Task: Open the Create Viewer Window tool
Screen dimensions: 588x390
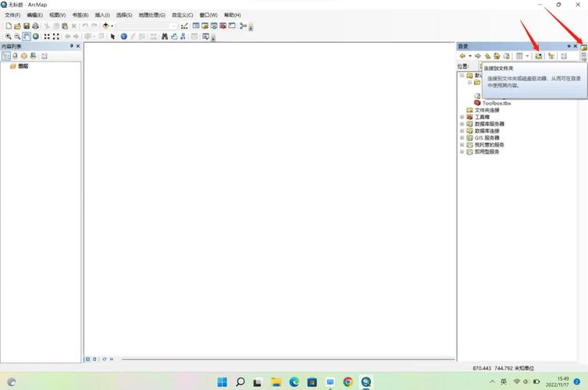Action: click(x=205, y=37)
